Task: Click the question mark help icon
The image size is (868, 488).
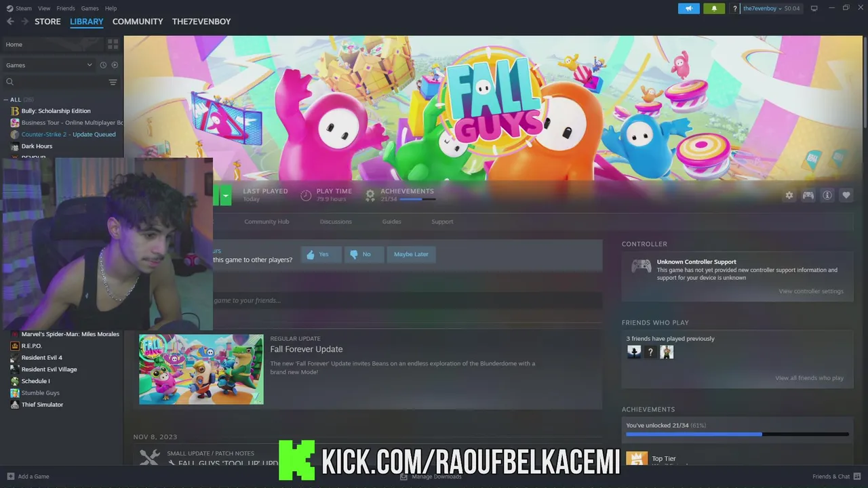Action: coord(735,8)
